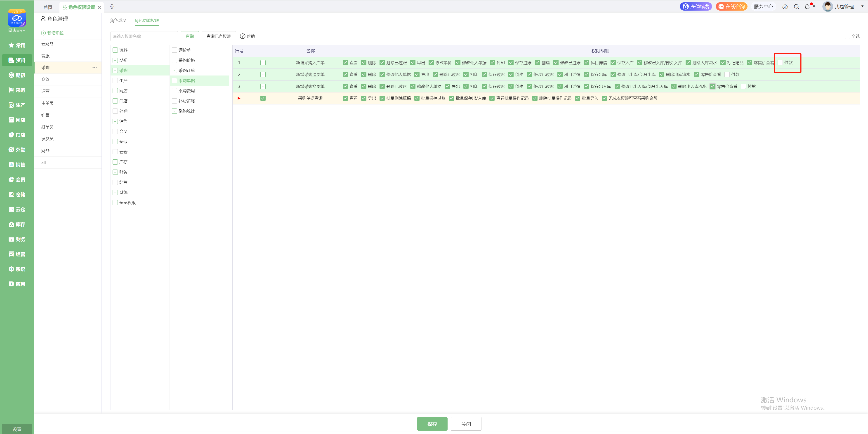Click the 关闭 button
Screen dimensions: 868x434
466,424
